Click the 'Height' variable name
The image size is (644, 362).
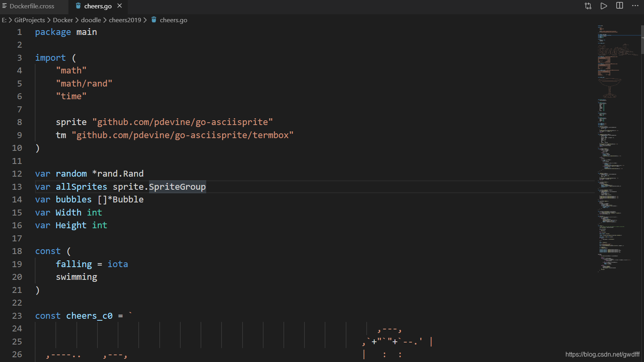point(71,225)
